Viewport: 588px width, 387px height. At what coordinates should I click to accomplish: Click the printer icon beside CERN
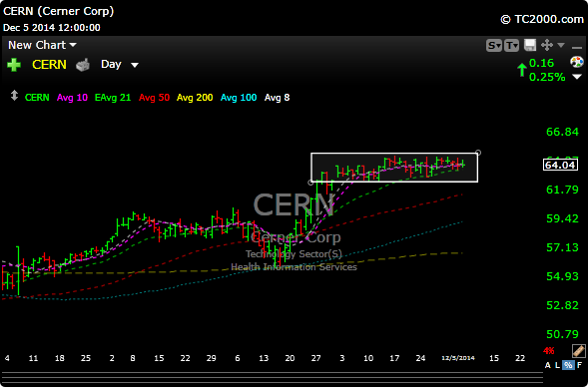pos(83,65)
